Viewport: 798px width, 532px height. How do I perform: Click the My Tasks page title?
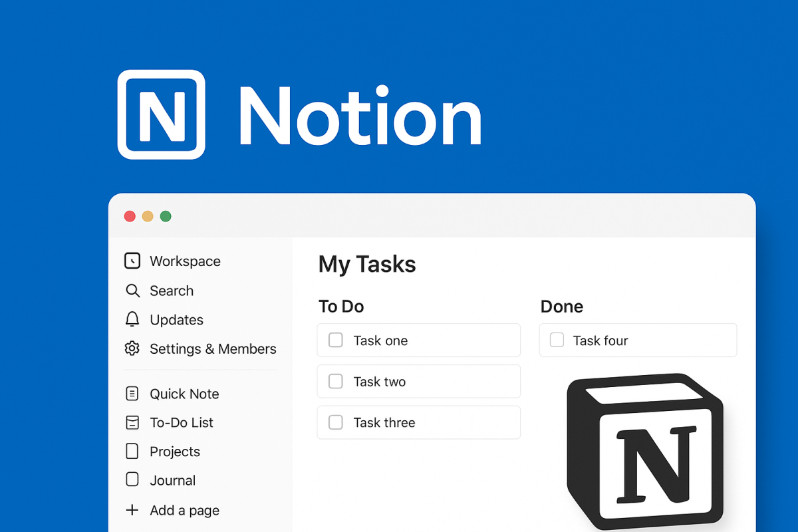coord(367,264)
